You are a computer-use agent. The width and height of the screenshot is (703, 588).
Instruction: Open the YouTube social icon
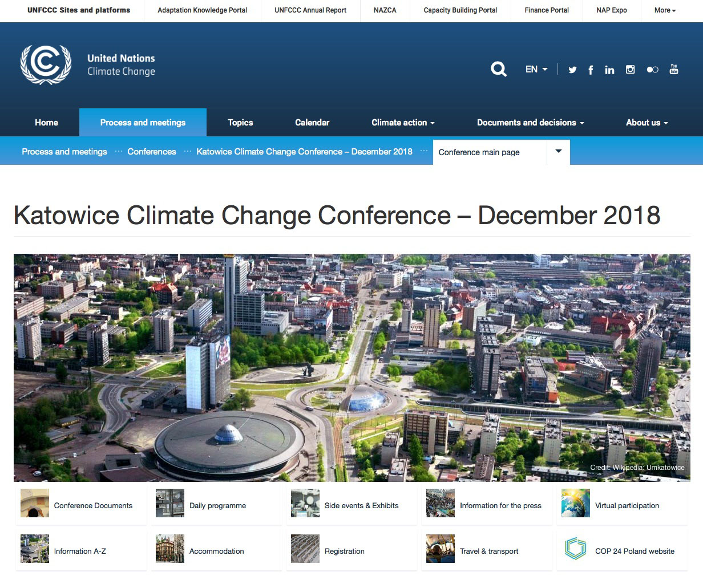tap(674, 69)
